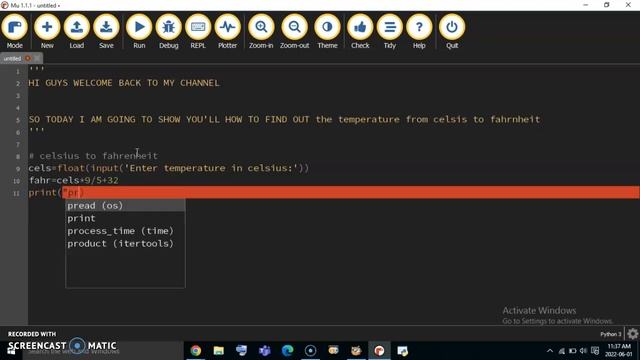Show hidden system tray icons
This screenshot has height=360, width=640.
[550, 351]
